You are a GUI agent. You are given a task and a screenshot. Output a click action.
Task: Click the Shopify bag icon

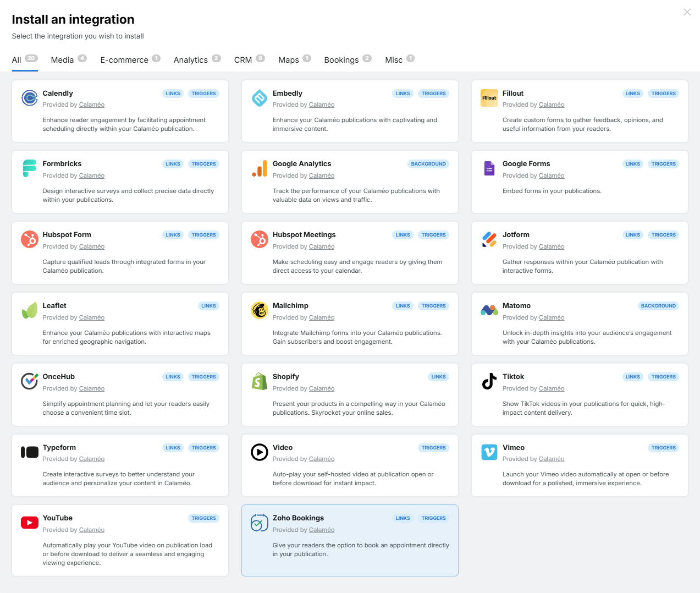tap(259, 381)
